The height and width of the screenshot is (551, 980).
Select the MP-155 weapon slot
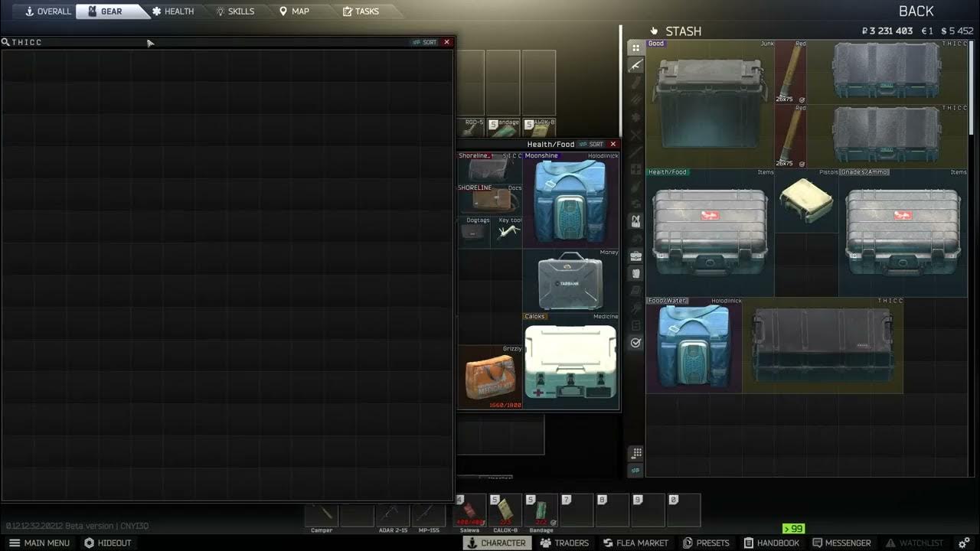428,515
